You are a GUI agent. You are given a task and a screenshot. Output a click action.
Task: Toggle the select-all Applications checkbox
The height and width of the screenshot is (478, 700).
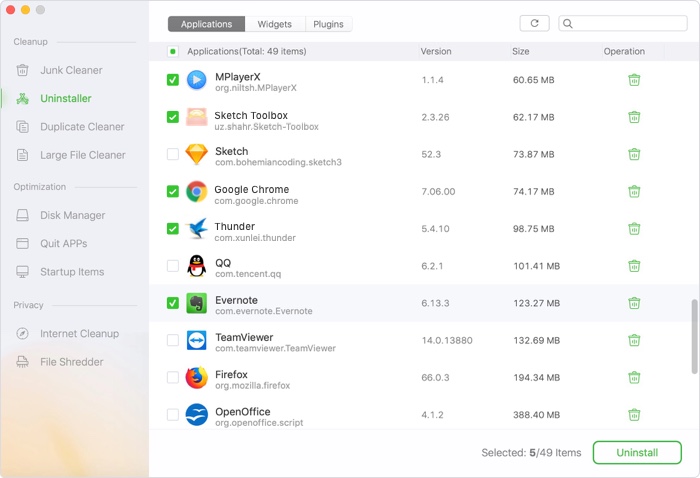coord(173,51)
